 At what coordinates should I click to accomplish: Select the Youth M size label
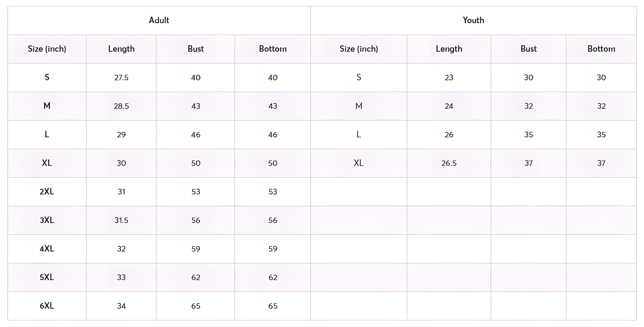pos(359,106)
